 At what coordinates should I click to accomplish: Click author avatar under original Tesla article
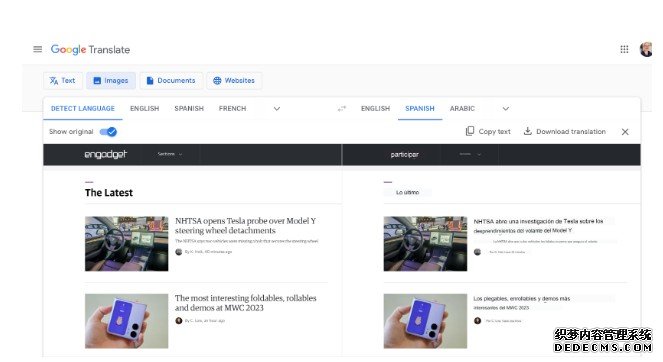[179, 252]
